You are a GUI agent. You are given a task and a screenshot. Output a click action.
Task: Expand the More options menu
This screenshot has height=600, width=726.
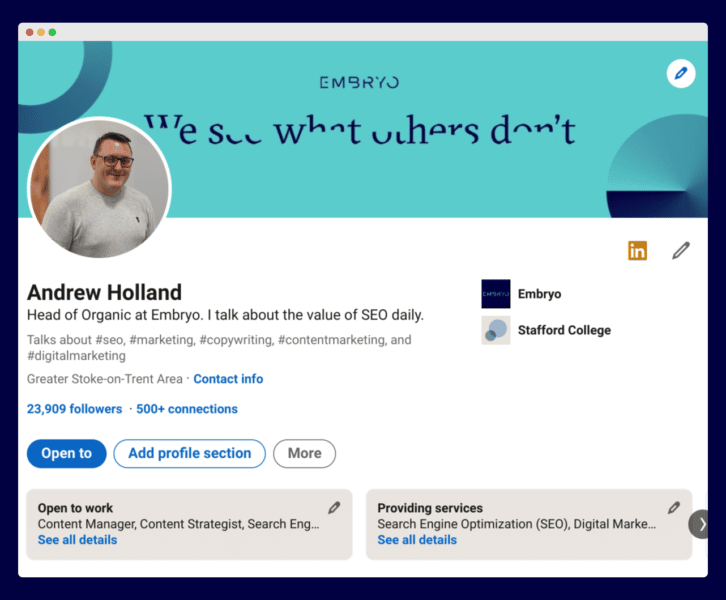coord(304,453)
